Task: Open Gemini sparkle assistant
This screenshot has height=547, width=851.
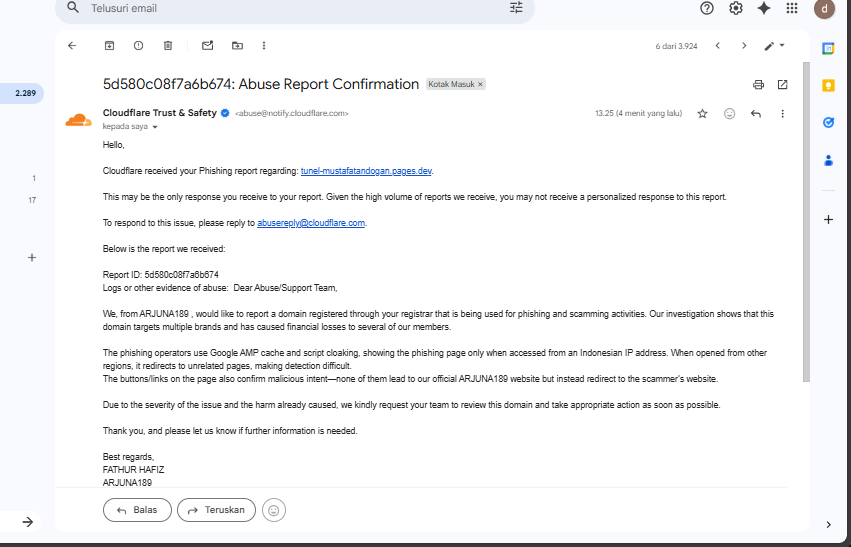Action: [x=764, y=8]
